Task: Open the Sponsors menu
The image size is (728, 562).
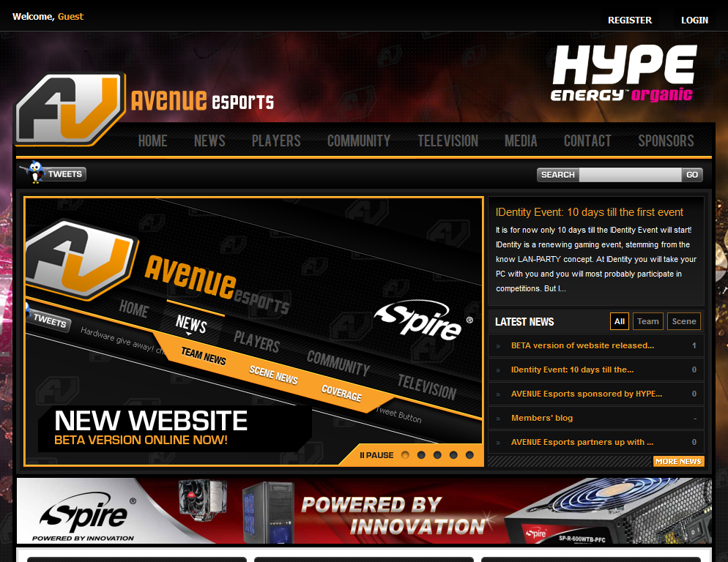Action: click(666, 140)
